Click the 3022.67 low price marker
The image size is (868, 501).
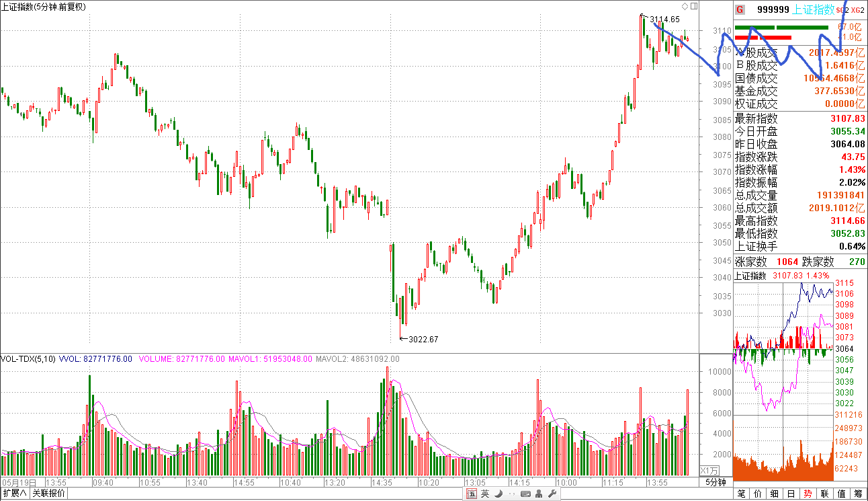pyautogui.click(x=422, y=339)
